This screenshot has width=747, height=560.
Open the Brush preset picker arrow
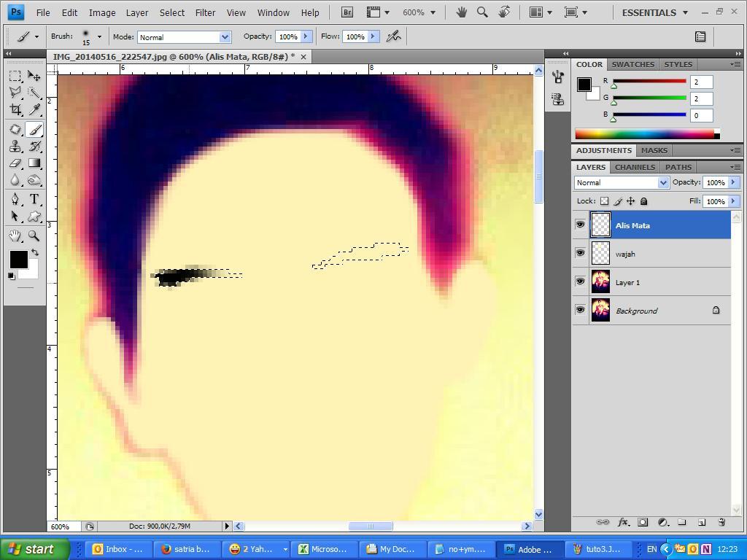tap(99, 36)
